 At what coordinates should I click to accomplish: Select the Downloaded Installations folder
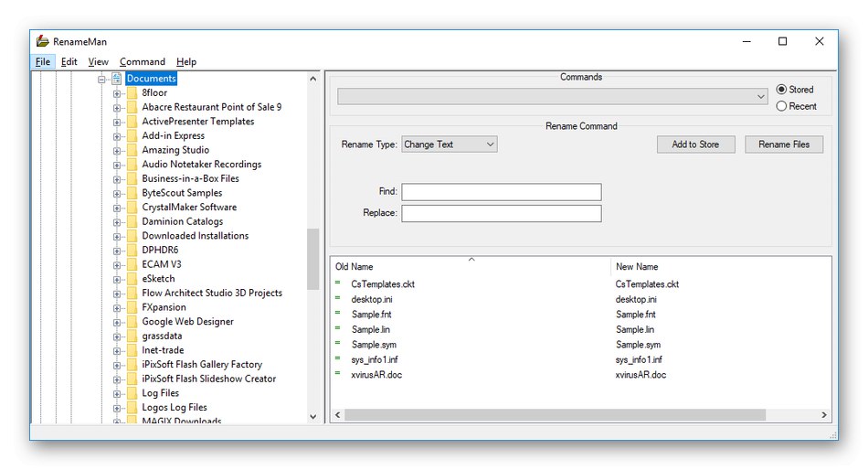[195, 236]
